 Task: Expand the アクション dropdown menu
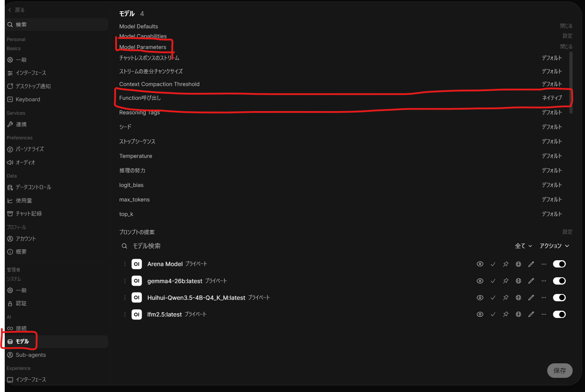click(x=554, y=246)
